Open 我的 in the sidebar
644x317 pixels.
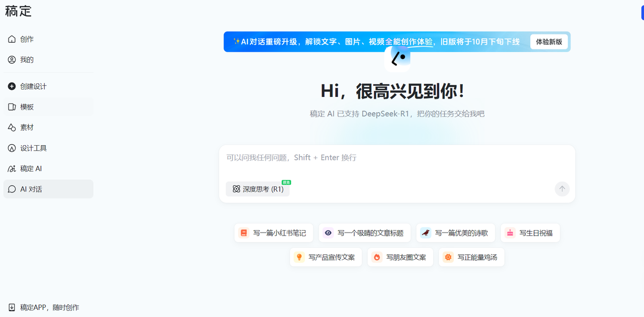coord(48,60)
